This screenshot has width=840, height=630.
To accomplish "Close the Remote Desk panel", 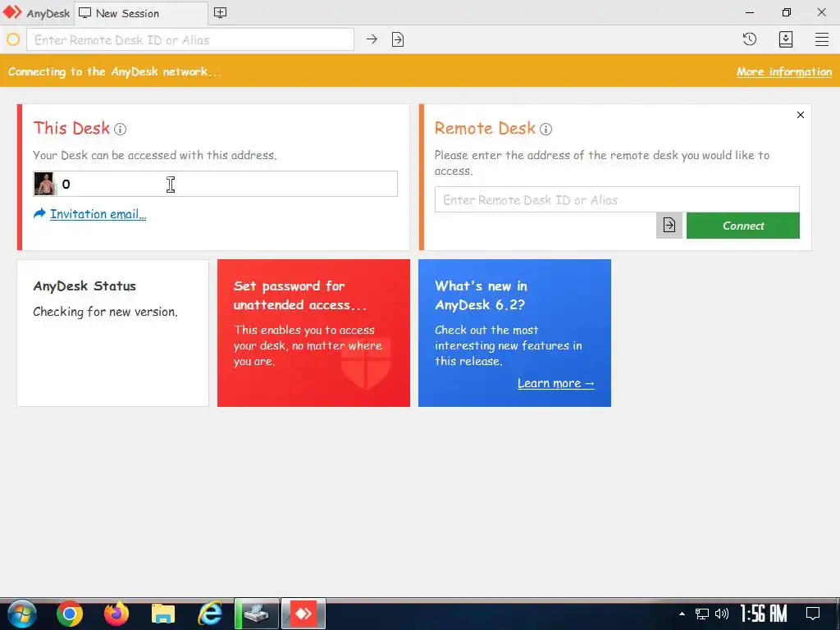I will click(x=801, y=115).
